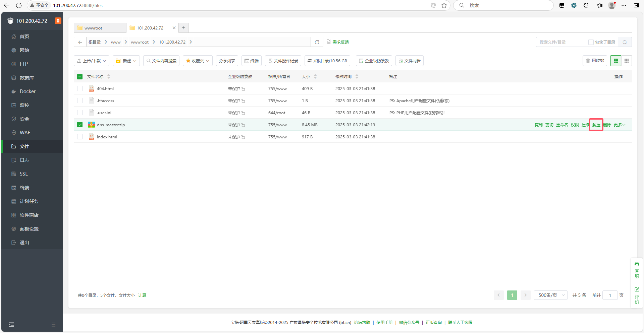Click the refresh directory icon beside the path bar

tap(317, 42)
